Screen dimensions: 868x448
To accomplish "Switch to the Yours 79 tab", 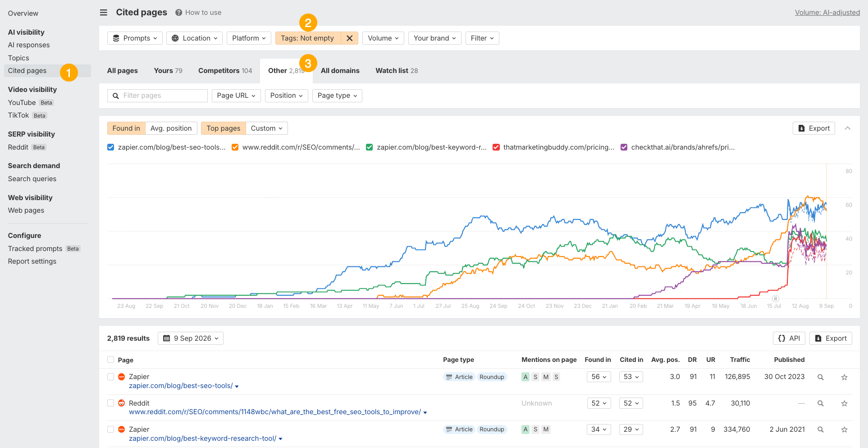I will tap(168, 71).
